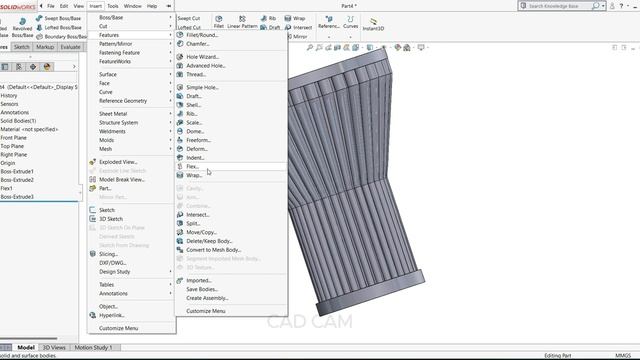The width and height of the screenshot is (640, 360).
Task: Click the Search Knowledge Base field
Action: tap(559, 6)
